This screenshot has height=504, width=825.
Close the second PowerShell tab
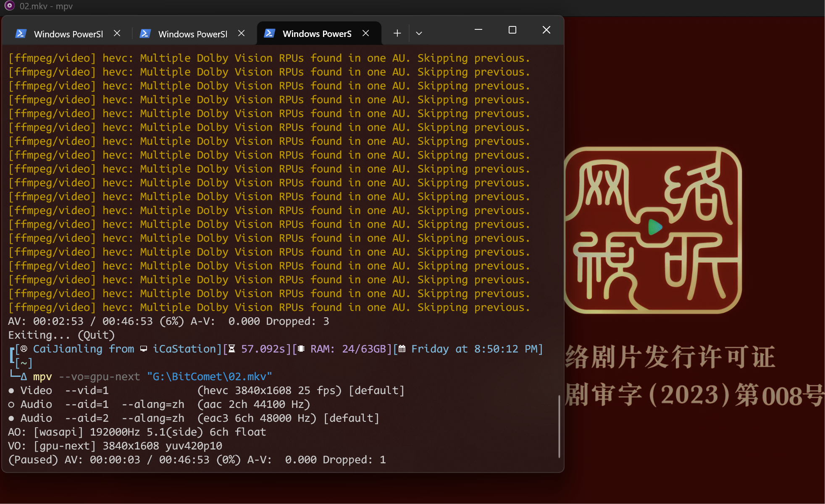tap(242, 33)
